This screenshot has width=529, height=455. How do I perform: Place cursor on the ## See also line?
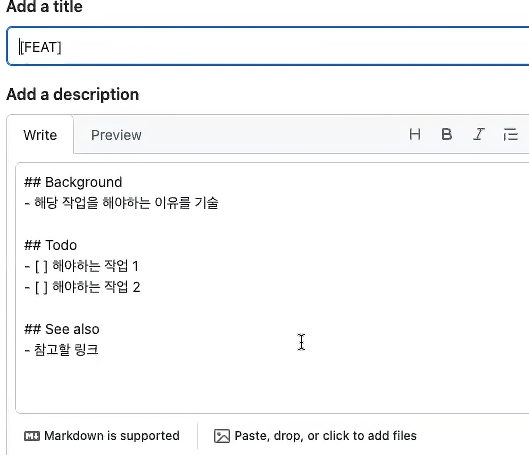tap(62, 329)
